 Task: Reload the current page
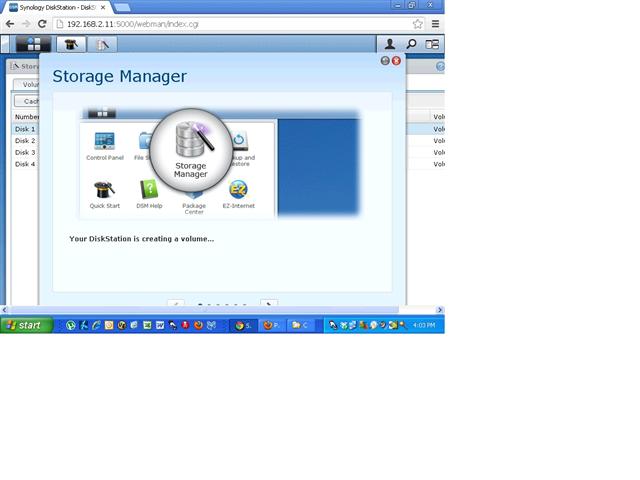pos(42,24)
